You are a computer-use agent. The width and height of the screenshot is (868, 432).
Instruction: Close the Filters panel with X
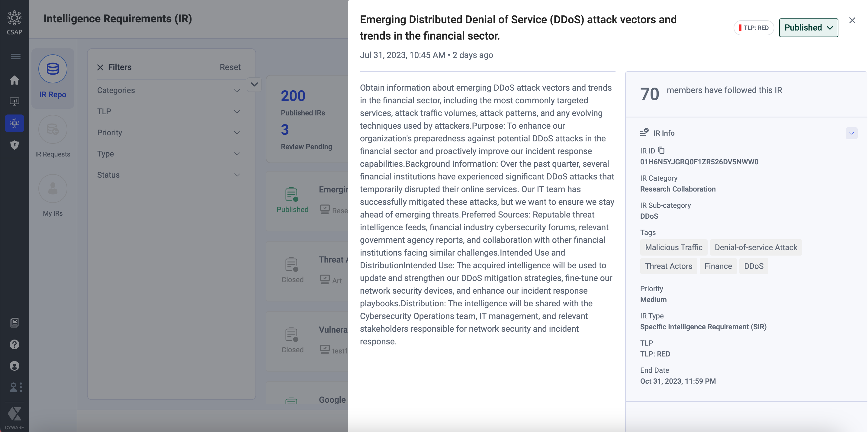click(x=100, y=67)
